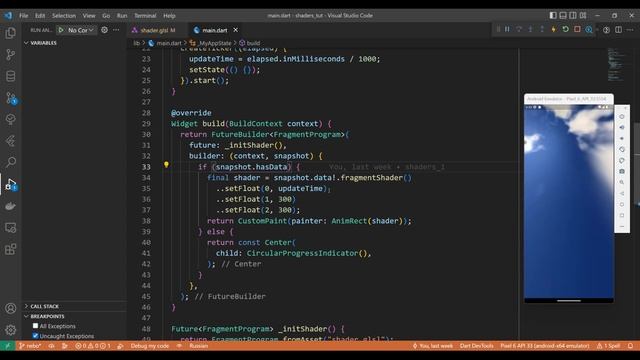Start debugging with the green play button
The image size is (640, 360).
point(61,30)
